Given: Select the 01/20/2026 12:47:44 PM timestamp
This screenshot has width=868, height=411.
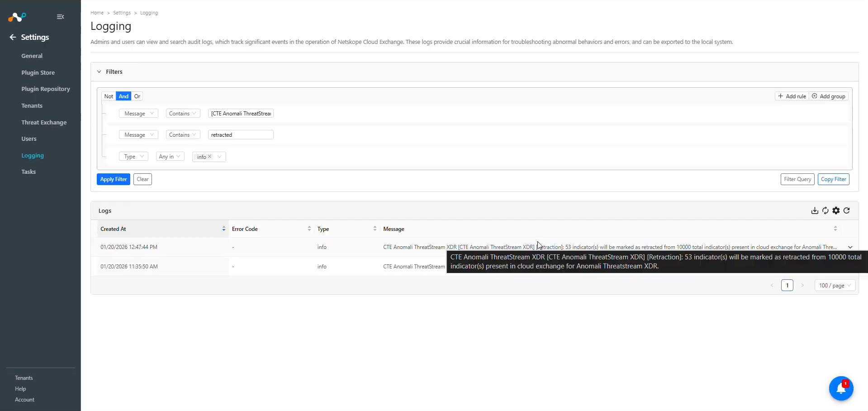Looking at the screenshot, I should (129, 247).
